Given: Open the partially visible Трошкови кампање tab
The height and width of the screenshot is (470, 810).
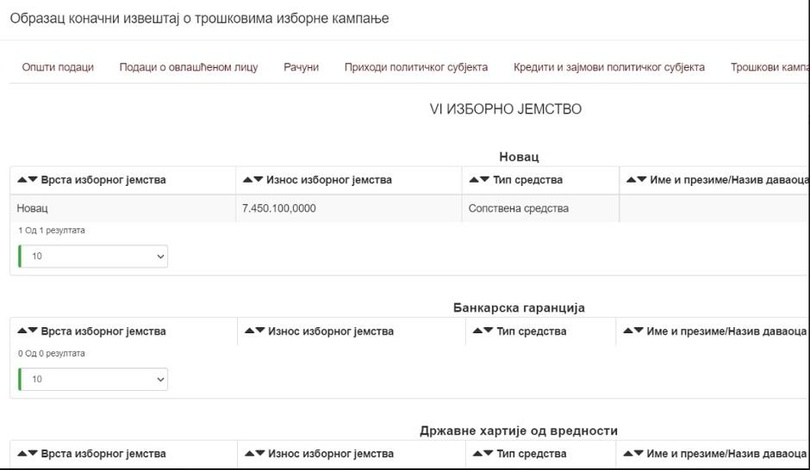Looking at the screenshot, I should (768, 67).
